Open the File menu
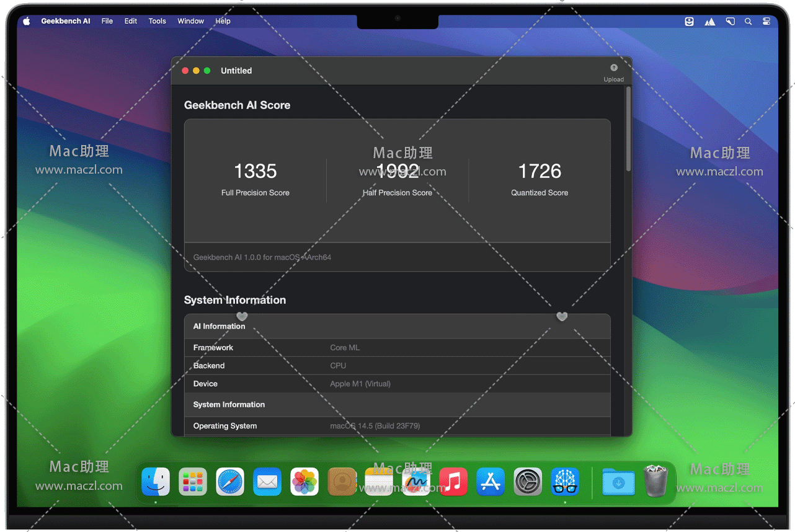 pyautogui.click(x=107, y=21)
